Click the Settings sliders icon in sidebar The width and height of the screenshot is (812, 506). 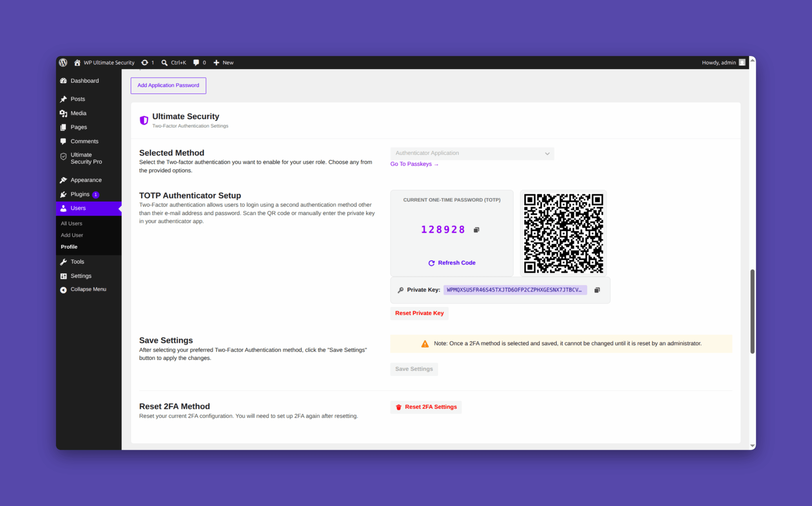coord(63,276)
